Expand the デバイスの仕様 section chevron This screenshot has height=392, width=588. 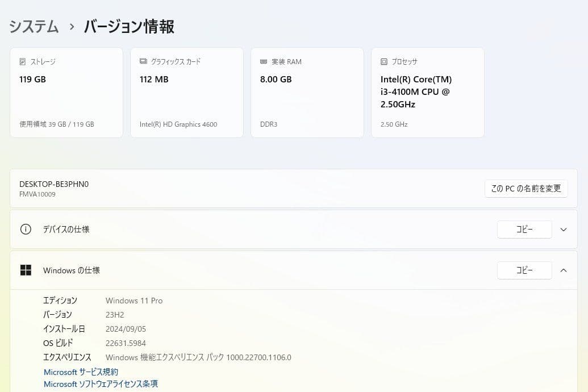pos(563,229)
